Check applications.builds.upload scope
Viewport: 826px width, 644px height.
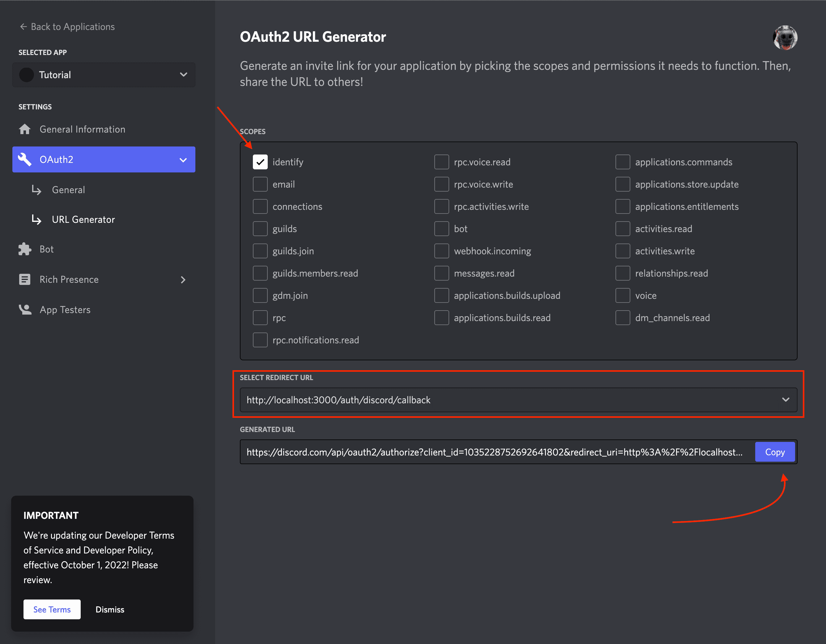[x=441, y=295]
